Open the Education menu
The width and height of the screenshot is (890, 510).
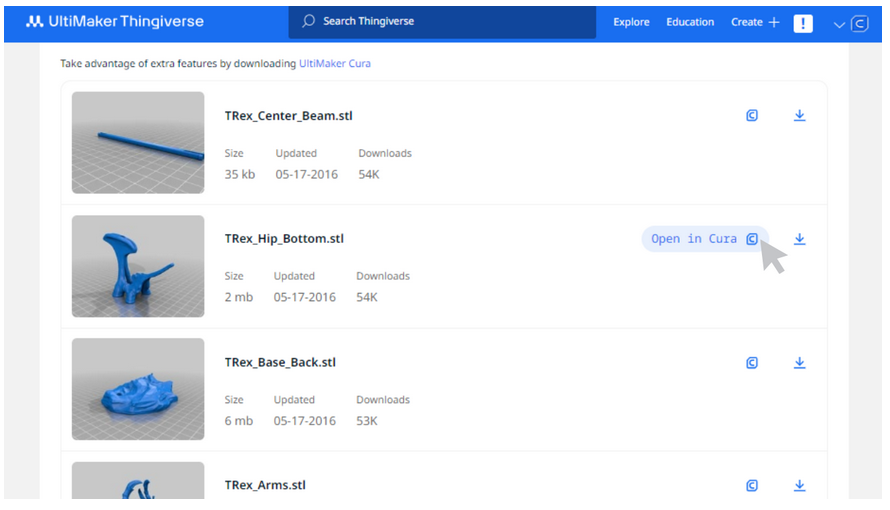pos(690,22)
